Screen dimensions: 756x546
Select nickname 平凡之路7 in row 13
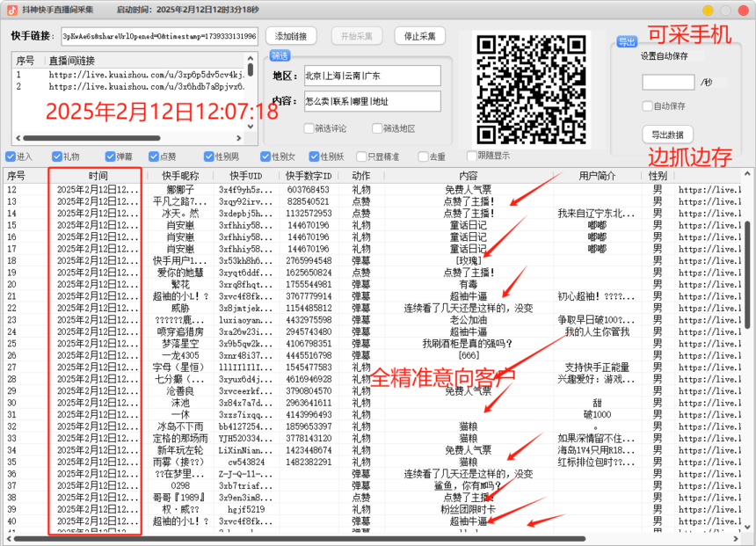tap(180, 201)
